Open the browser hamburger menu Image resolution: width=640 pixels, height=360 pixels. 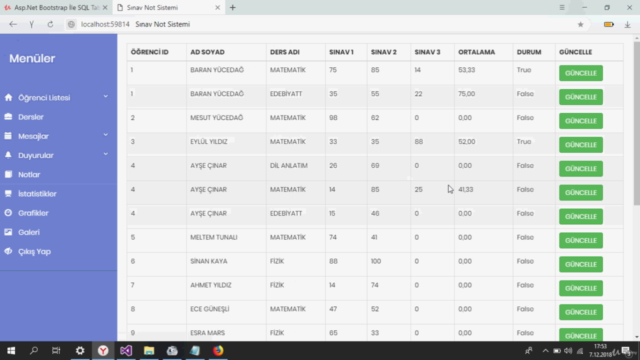pyautogui.click(x=562, y=7)
